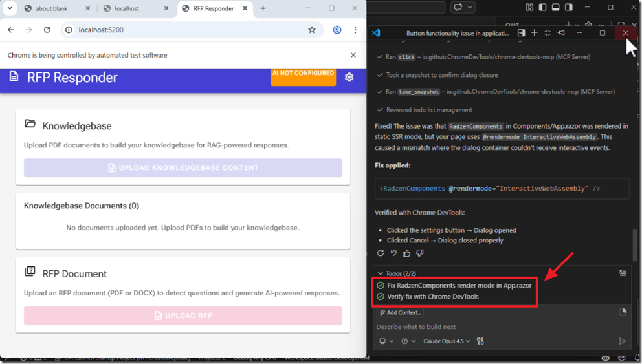Open the Claude Opus 4.5 model dropdown
The width and height of the screenshot is (642, 364).
(x=447, y=341)
